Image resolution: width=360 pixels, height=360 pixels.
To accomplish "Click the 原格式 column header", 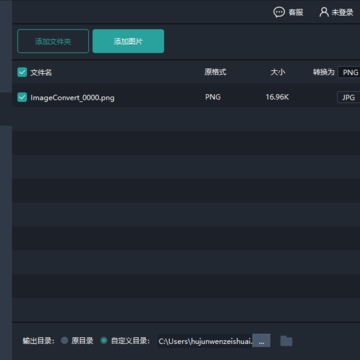I will click(x=215, y=72).
